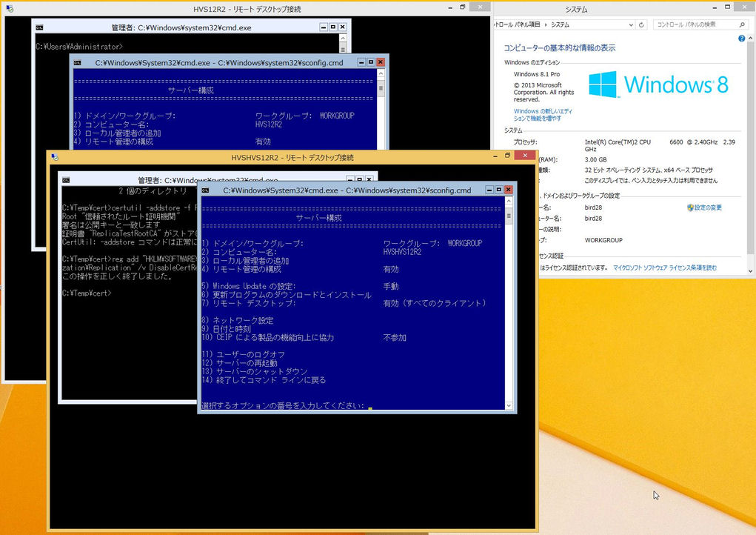This screenshot has width=756, height=535.
Task: Click the System window scrollbar down arrow
Action: coord(750,271)
